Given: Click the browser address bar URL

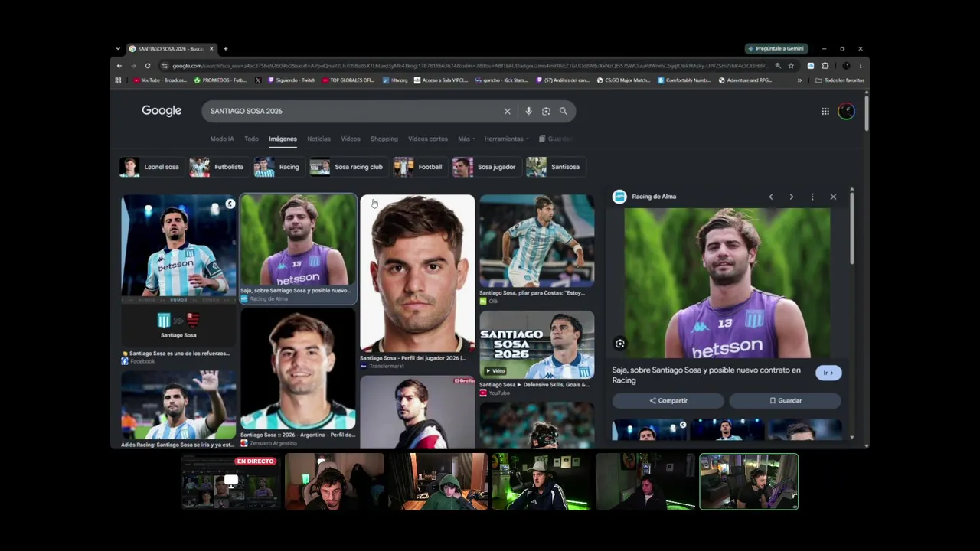Looking at the screenshot, I should 470,66.
